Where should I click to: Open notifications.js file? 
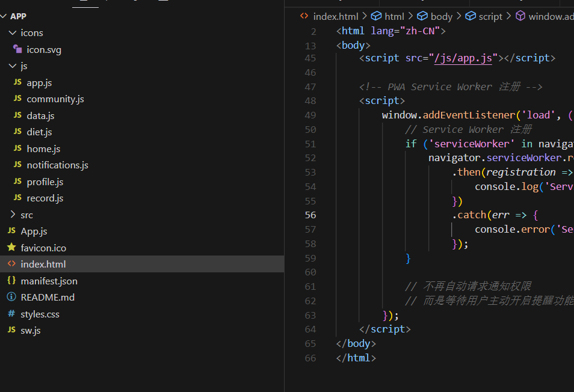pyautogui.click(x=57, y=165)
